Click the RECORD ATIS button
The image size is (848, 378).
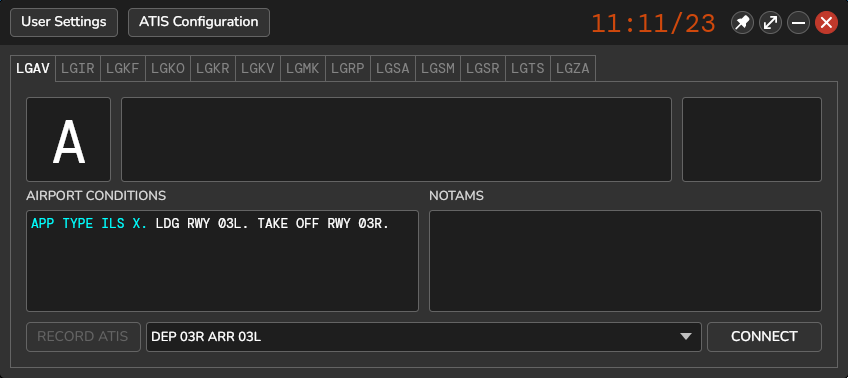83,337
